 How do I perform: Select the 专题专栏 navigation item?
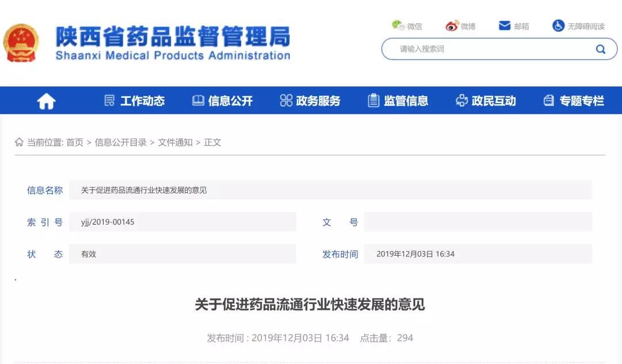[574, 101]
